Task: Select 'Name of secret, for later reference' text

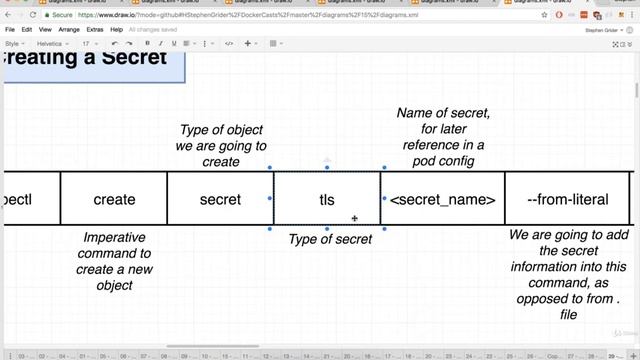Action: (x=443, y=137)
